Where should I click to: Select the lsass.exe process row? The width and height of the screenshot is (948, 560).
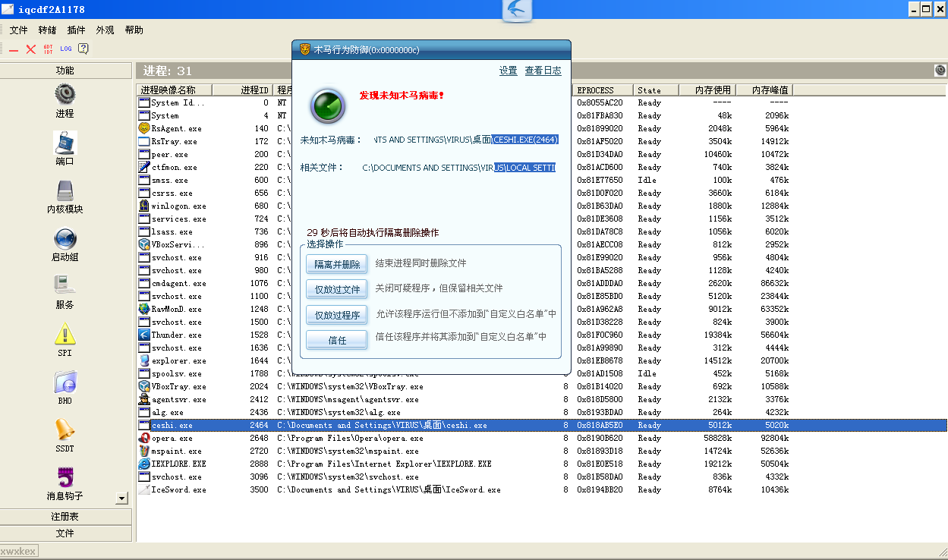[x=542, y=231]
